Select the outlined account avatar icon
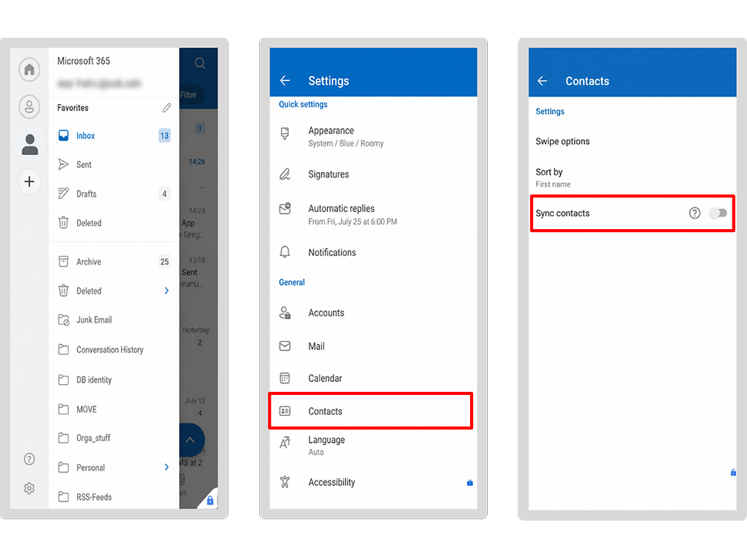Viewport: 747px width, 560px height. [29, 106]
